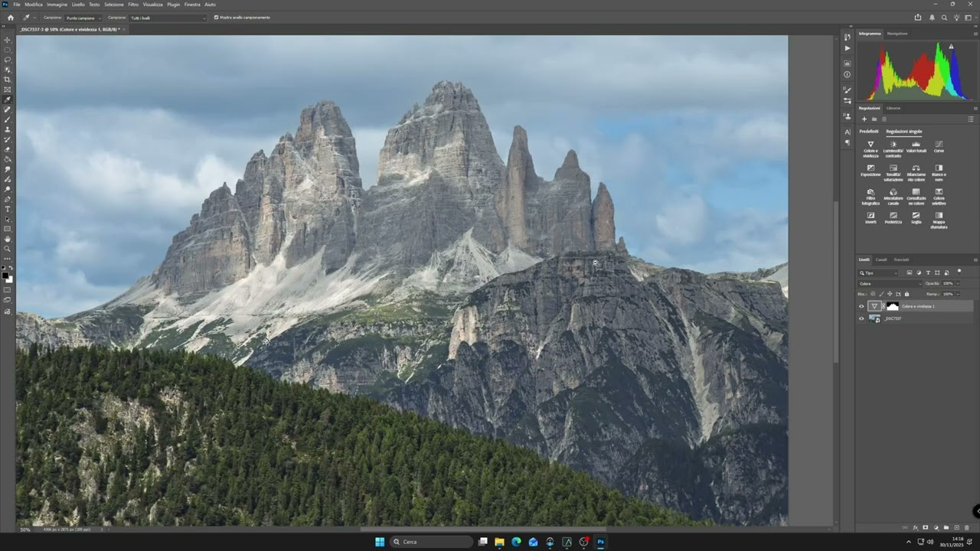Show the Predefiniti adjustments
The height and width of the screenshot is (551, 980).
point(869,131)
